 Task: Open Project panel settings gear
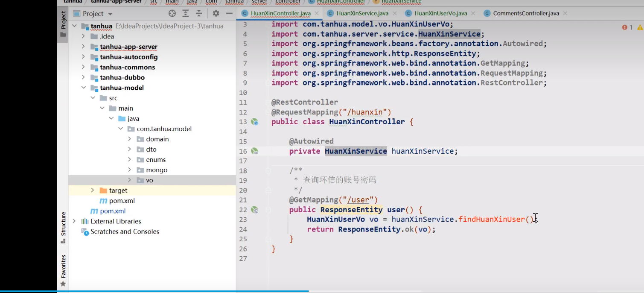click(216, 14)
